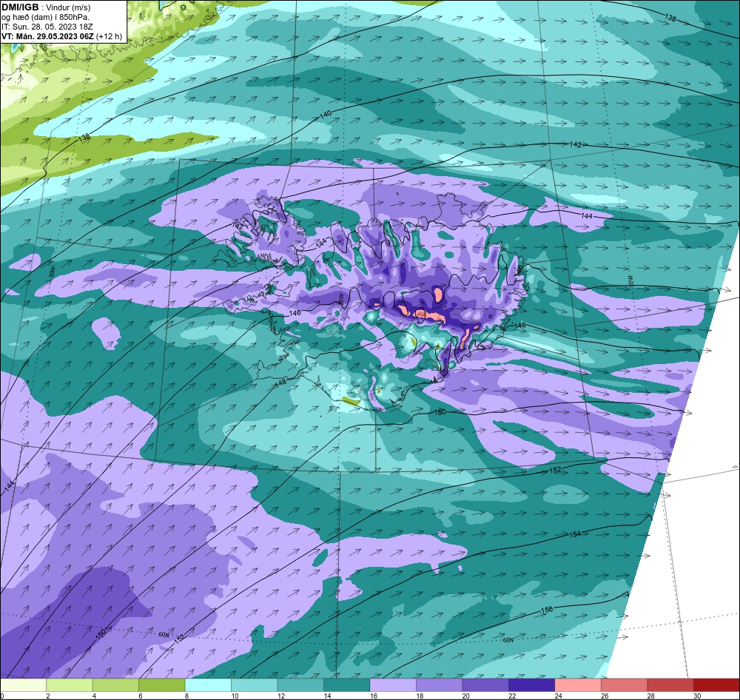The height and width of the screenshot is (700, 740).
Task: Click the 'DMI/IGB' title in the info box
Action: point(20,7)
